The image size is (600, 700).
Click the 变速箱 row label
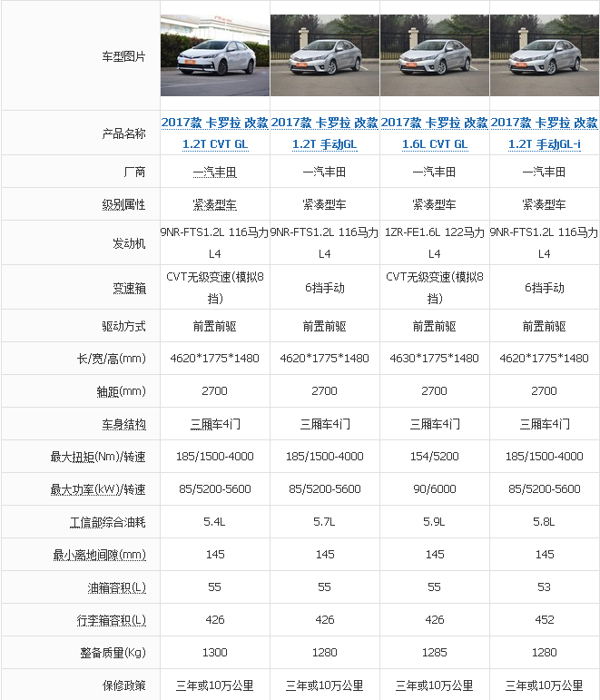tap(129, 288)
